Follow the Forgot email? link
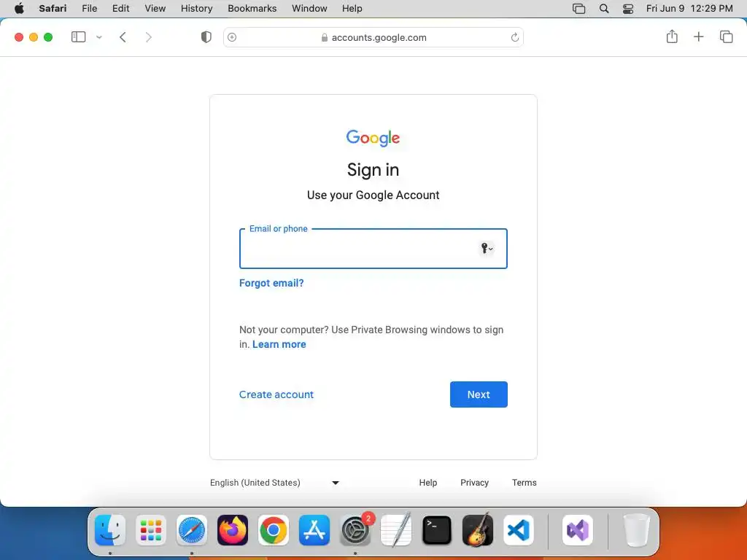747x560 pixels. [271, 283]
